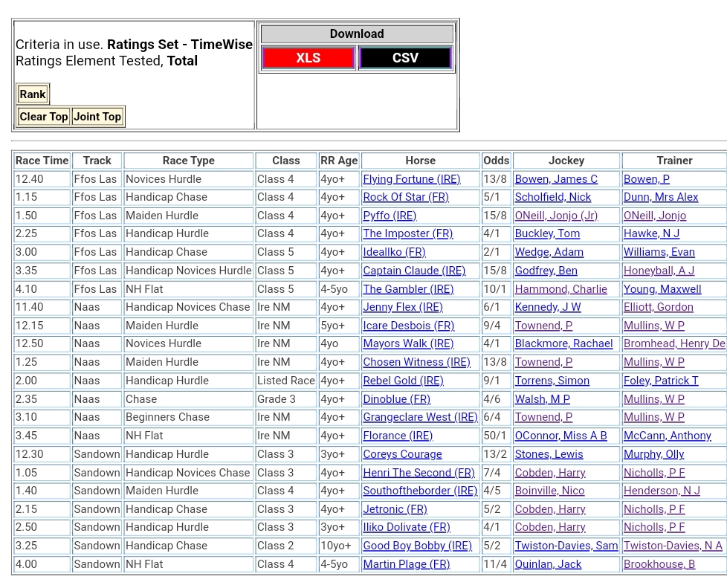Screen dimensions: 727x588
Task: Open Flying Fortune (IRE) horse link
Action: [x=411, y=179]
